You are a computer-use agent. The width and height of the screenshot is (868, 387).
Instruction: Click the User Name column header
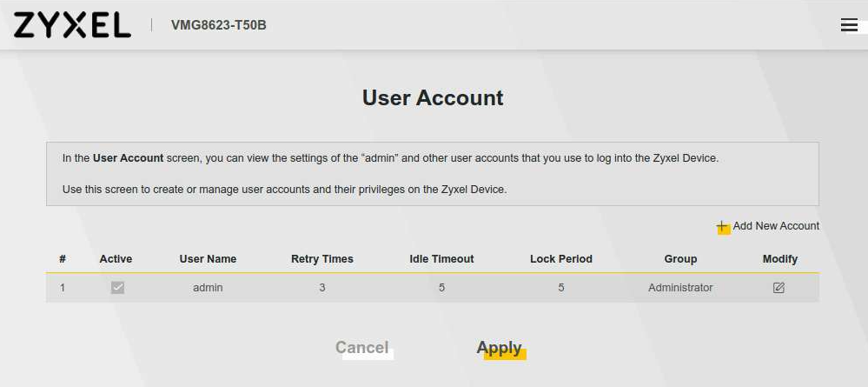tap(208, 259)
